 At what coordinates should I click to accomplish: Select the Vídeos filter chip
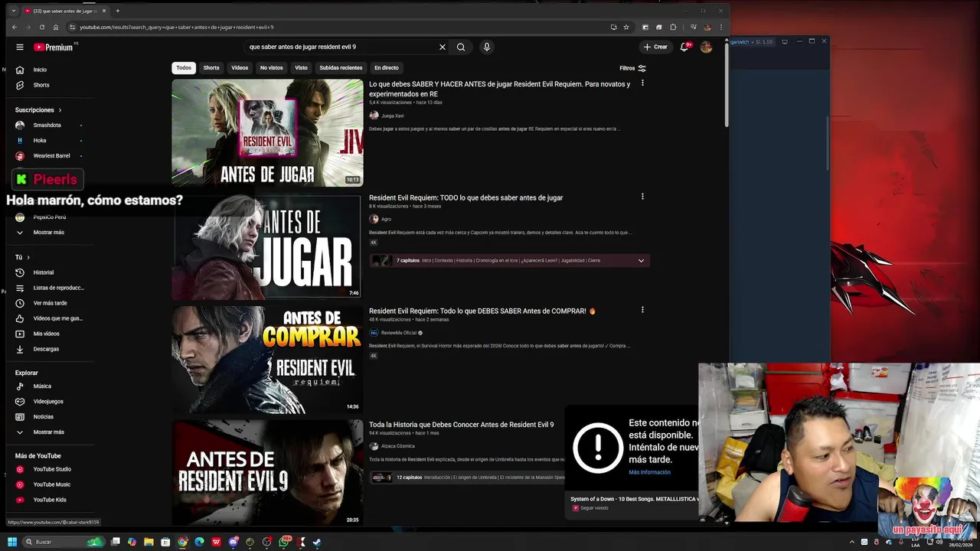coord(240,68)
